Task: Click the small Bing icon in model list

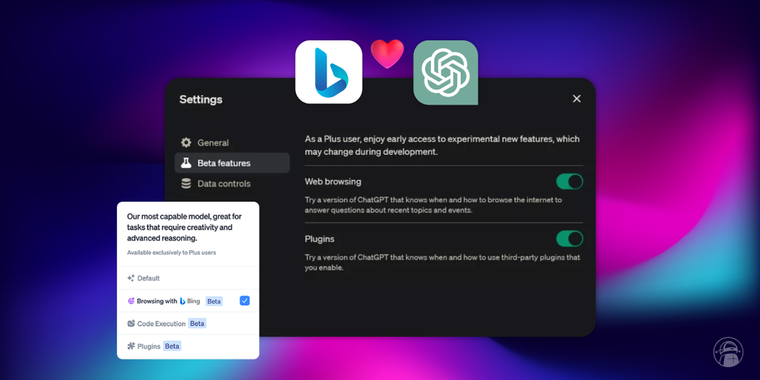Action: click(x=183, y=301)
